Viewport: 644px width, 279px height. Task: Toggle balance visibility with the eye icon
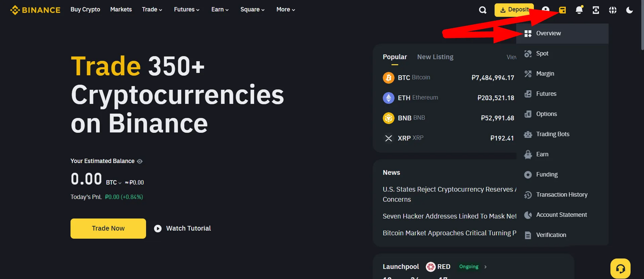point(140,161)
